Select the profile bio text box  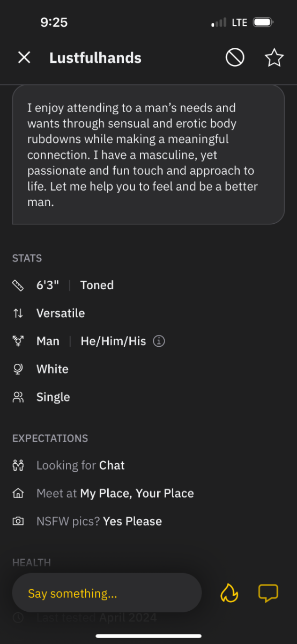[x=148, y=155]
